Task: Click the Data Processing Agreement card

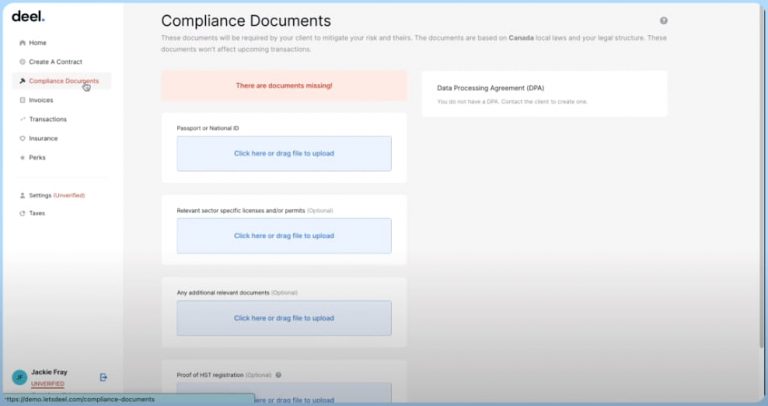Action: [x=544, y=94]
